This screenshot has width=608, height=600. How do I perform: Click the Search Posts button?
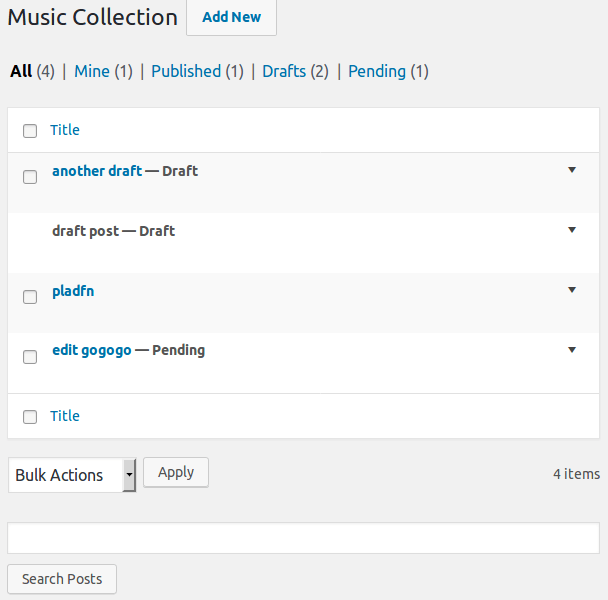tap(62, 579)
